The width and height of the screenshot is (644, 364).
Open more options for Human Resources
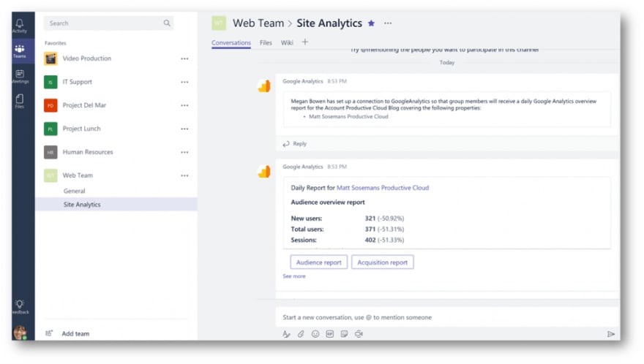[184, 152]
